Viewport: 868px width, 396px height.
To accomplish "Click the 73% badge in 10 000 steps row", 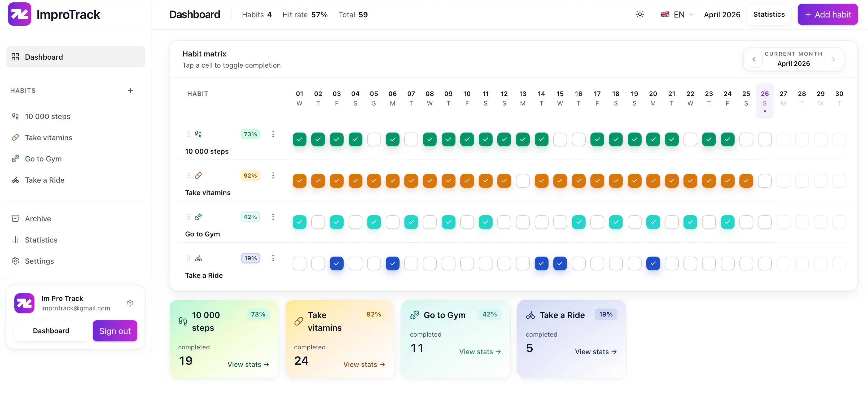I will pos(250,134).
